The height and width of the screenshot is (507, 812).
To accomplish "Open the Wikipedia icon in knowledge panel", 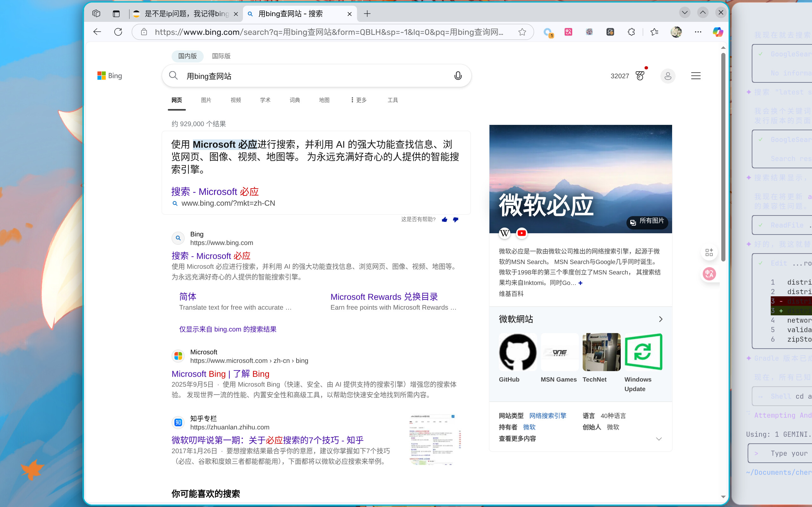I will click(505, 233).
